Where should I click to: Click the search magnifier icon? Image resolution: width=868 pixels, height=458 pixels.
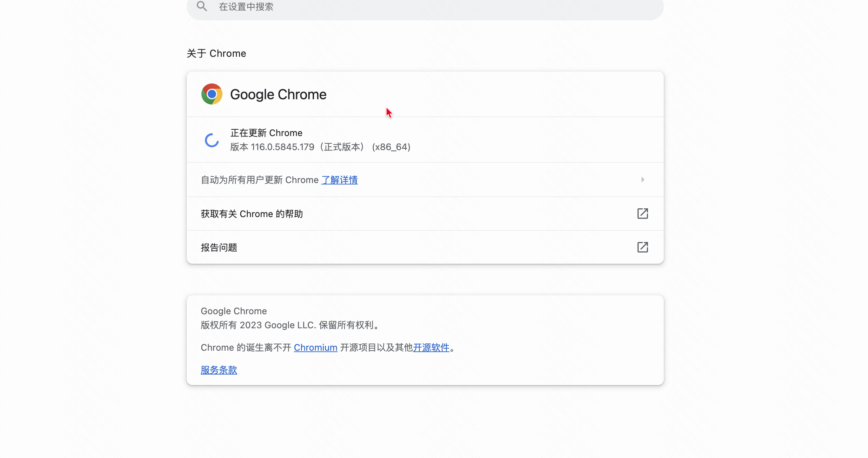(x=201, y=6)
